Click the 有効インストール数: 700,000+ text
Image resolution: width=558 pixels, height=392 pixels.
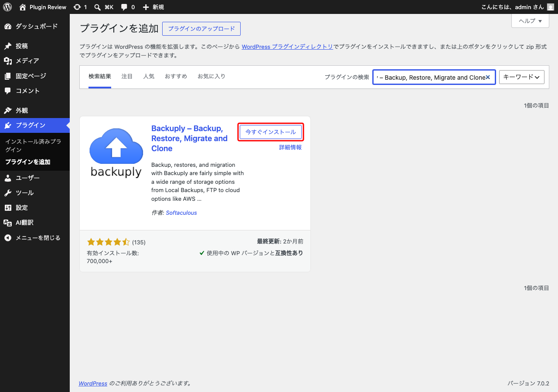pyautogui.click(x=113, y=257)
